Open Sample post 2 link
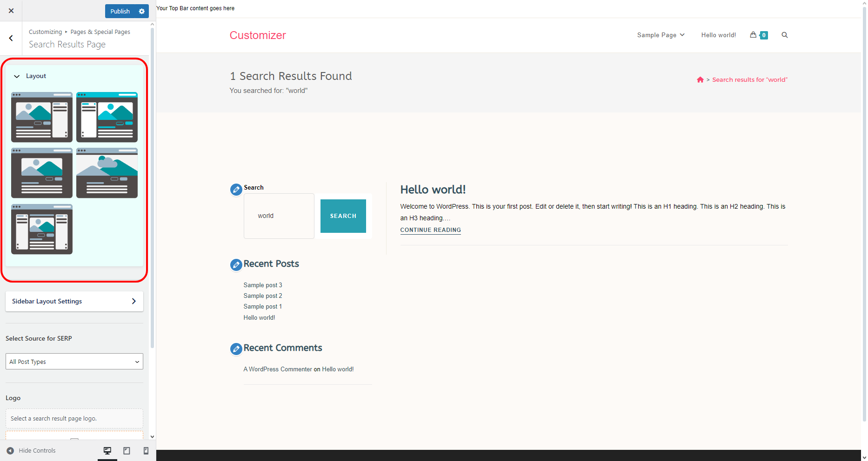Image resolution: width=868 pixels, height=461 pixels. tap(263, 296)
